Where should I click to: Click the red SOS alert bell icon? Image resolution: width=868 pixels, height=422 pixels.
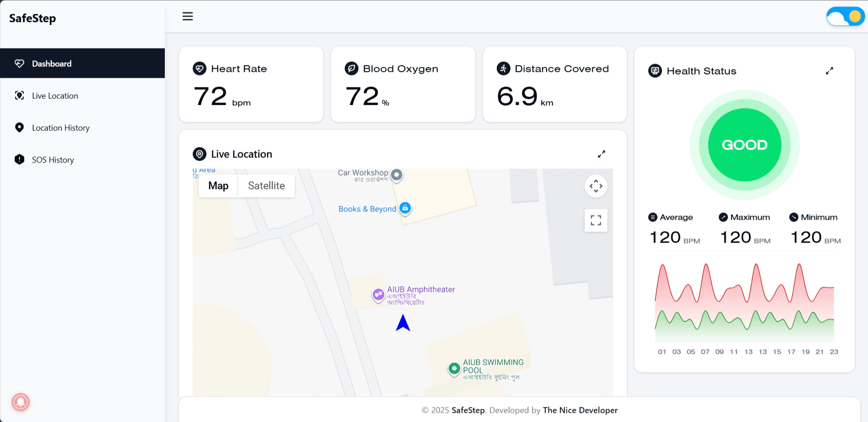click(x=21, y=402)
